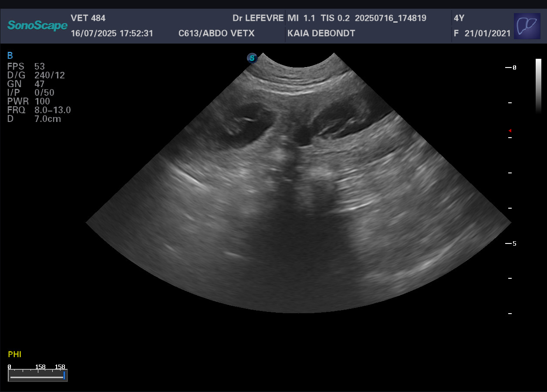Click the I/P 0/50 parameter
The height and width of the screenshot is (392, 547).
click(x=31, y=93)
